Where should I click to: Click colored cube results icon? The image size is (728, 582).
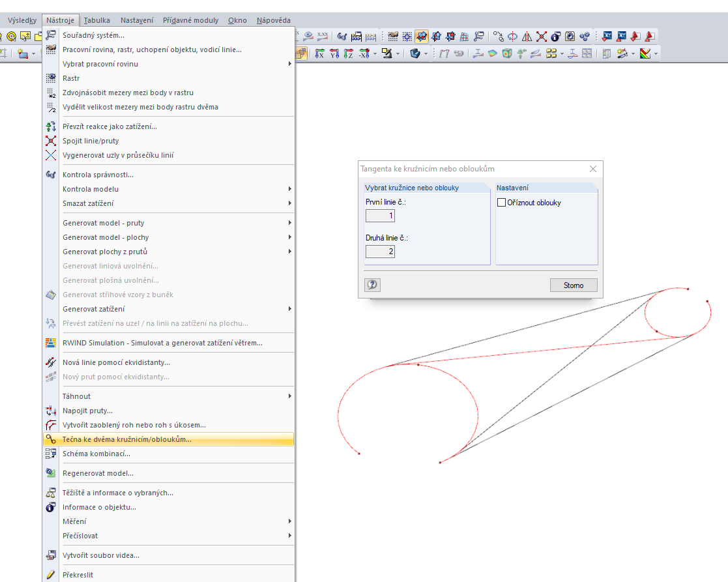[x=506, y=54]
